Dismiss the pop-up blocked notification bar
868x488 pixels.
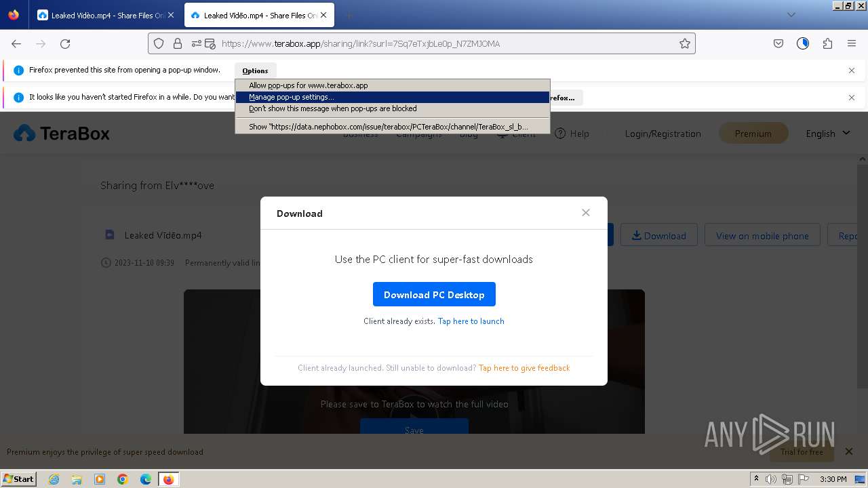tap(852, 70)
